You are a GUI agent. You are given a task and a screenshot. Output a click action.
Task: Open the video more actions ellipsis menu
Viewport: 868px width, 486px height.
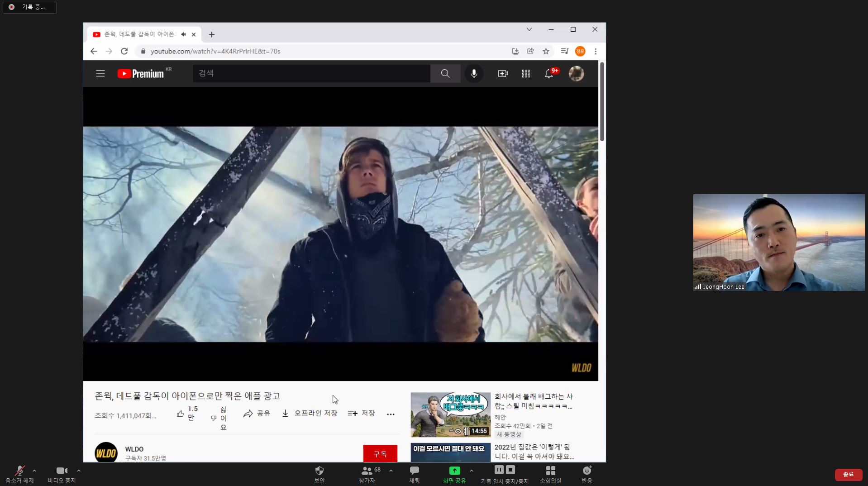[x=391, y=414]
